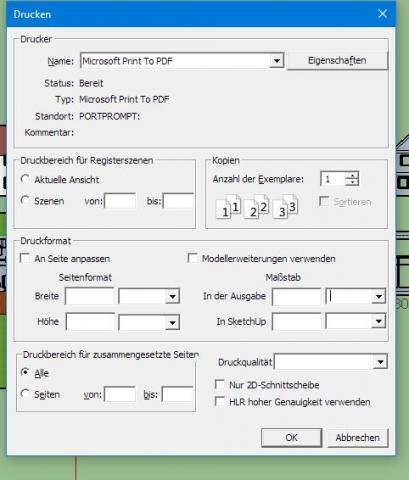
Task: Open the Breite unit dropdown
Action: pyautogui.click(x=172, y=296)
